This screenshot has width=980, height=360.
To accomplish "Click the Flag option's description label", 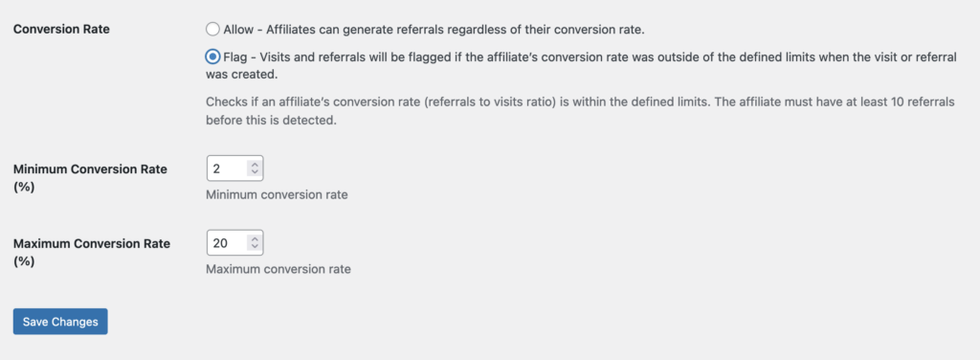I will click(x=581, y=66).
